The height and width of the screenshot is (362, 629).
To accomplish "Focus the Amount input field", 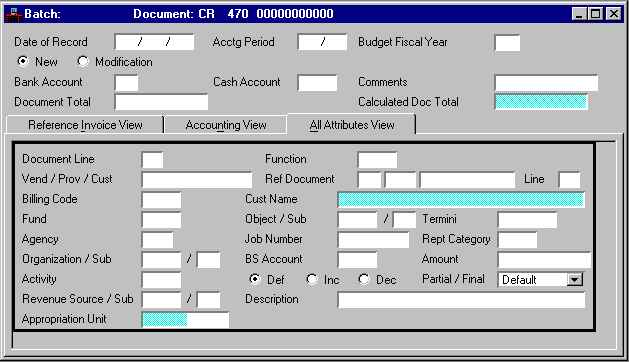I will (x=544, y=260).
